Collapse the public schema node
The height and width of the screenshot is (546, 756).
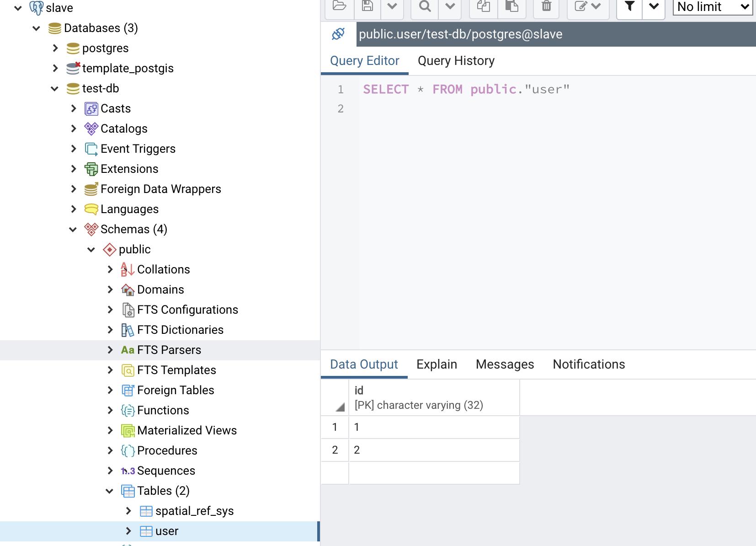click(x=91, y=249)
